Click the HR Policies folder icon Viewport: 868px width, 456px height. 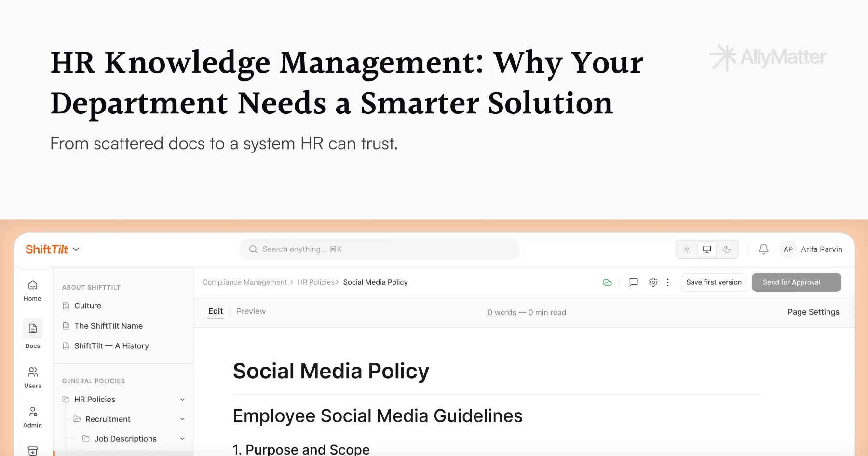(x=66, y=399)
